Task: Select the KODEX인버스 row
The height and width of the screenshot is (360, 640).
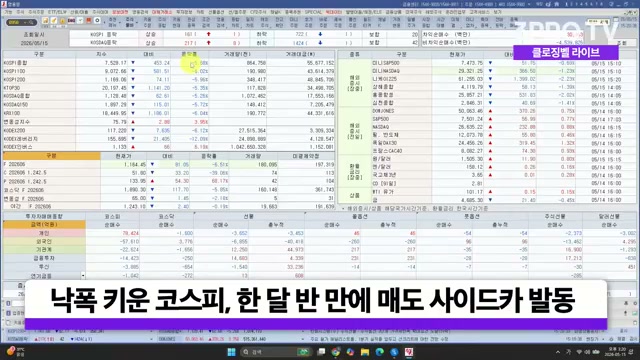Action: pos(169,147)
